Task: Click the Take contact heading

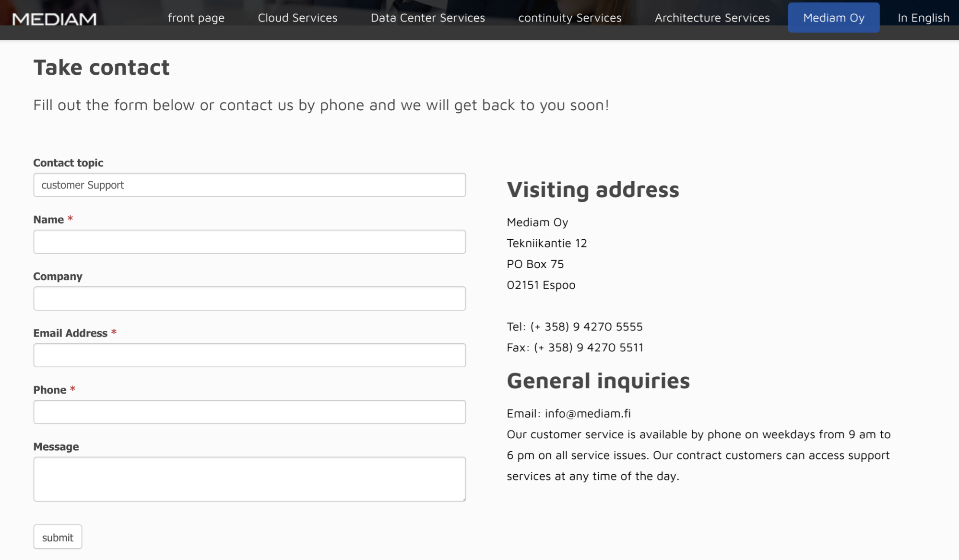Action: tap(101, 67)
